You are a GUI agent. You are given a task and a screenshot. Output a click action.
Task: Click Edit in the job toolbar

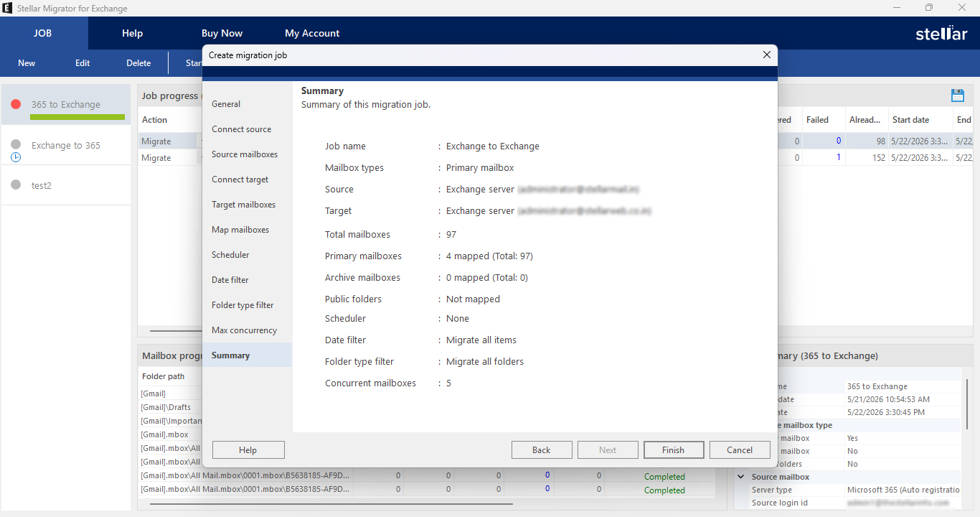83,63
